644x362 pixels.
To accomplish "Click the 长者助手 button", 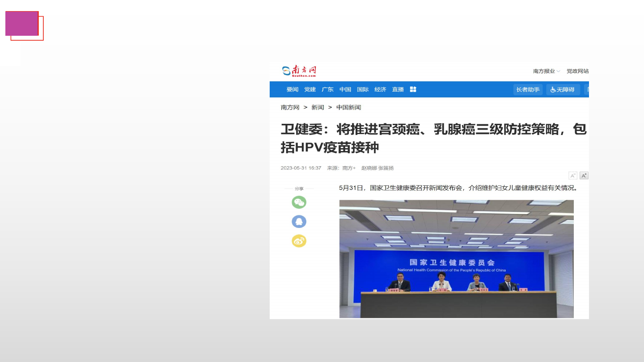I will pos(528,89).
